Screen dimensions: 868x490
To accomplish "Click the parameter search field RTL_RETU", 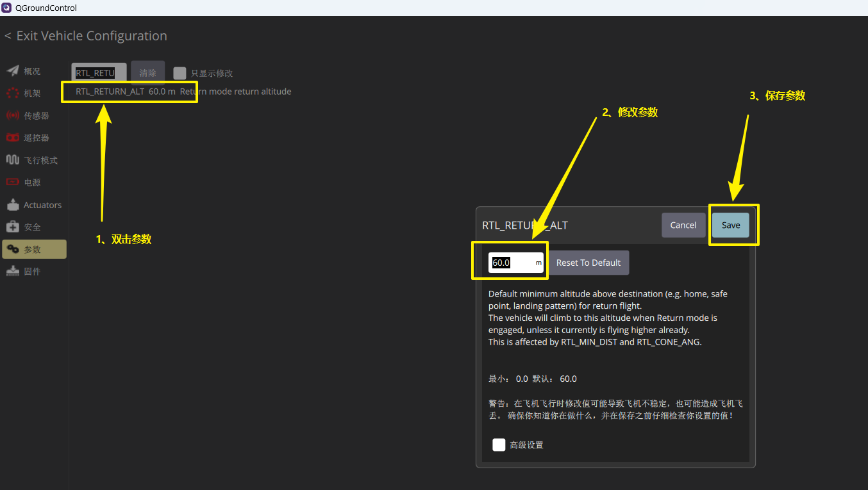I will (99, 73).
